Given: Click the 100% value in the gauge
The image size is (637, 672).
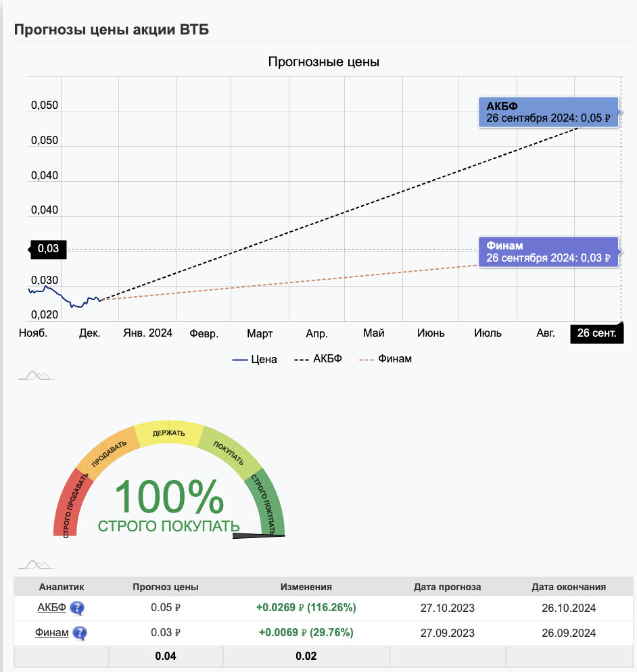Looking at the screenshot, I should point(169,497).
